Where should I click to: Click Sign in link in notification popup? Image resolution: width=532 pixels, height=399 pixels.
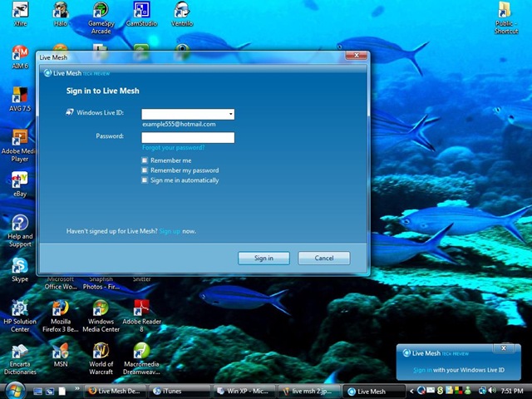pos(422,370)
